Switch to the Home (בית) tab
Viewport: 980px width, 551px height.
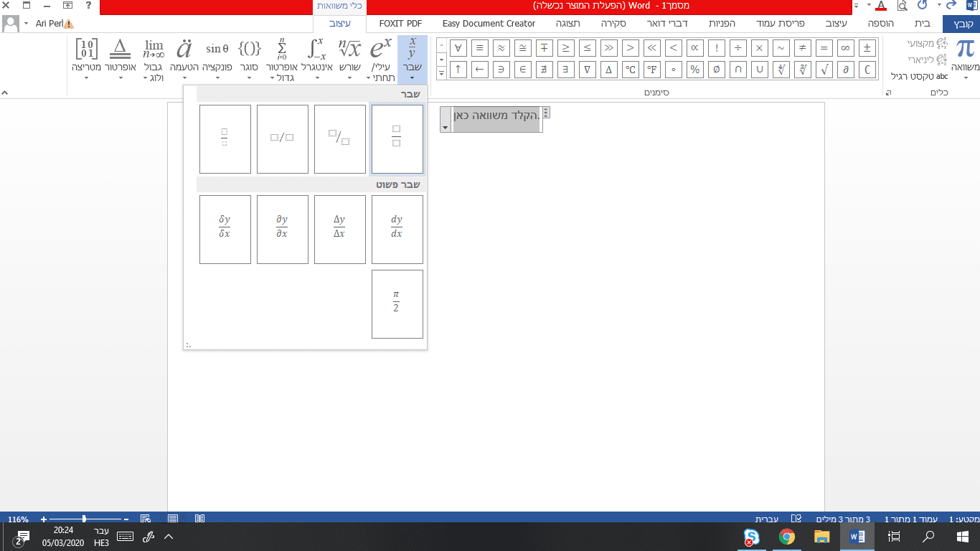point(923,24)
